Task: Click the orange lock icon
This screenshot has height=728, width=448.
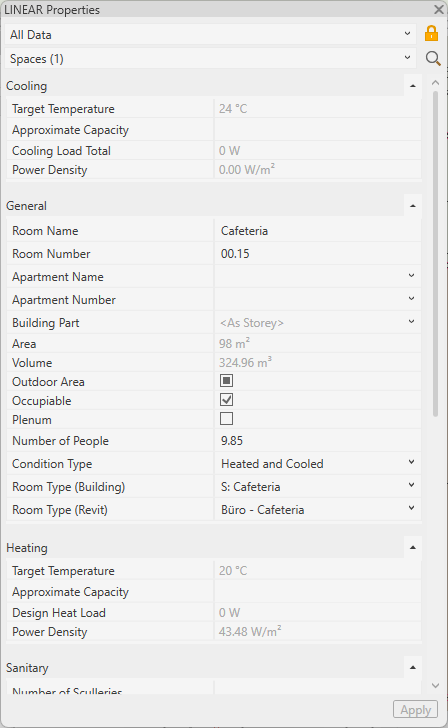Action: pyautogui.click(x=431, y=34)
